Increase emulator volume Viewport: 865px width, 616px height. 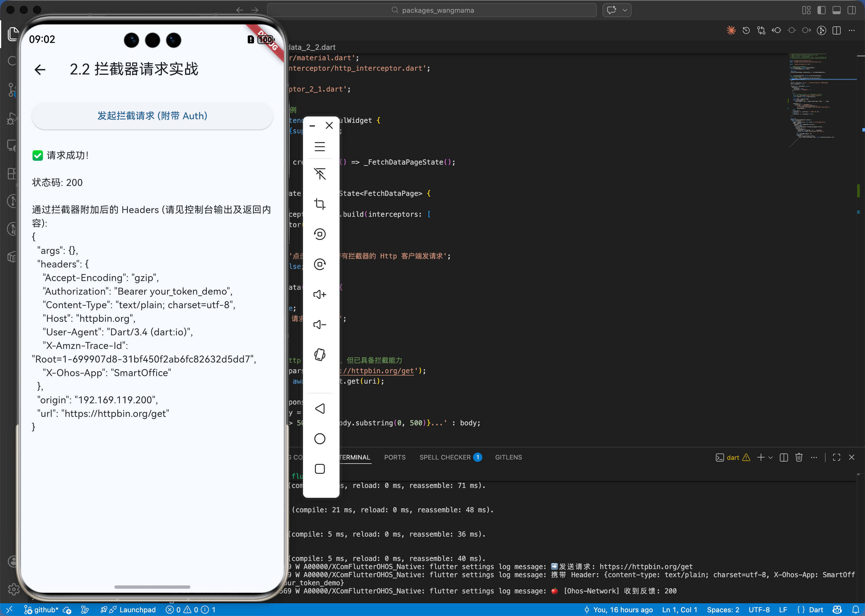point(320,294)
